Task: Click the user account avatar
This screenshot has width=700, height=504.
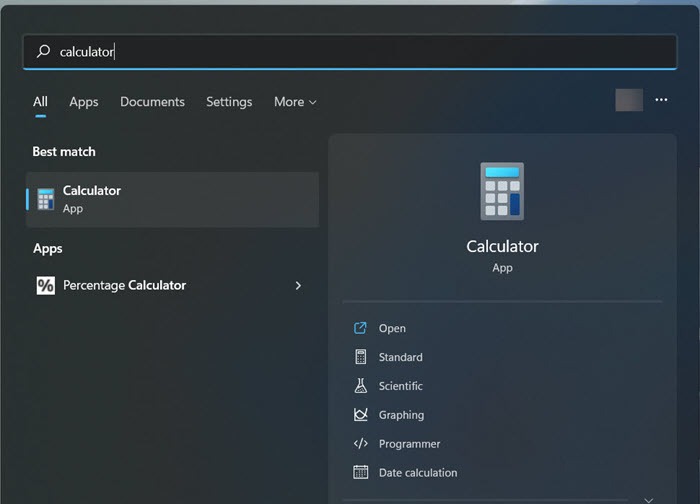Action: point(629,100)
